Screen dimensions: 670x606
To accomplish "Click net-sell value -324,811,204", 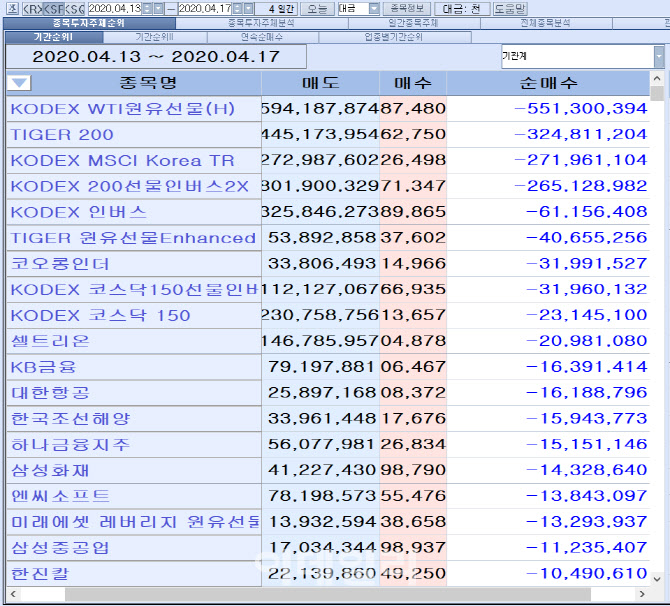I will tap(581, 134).
